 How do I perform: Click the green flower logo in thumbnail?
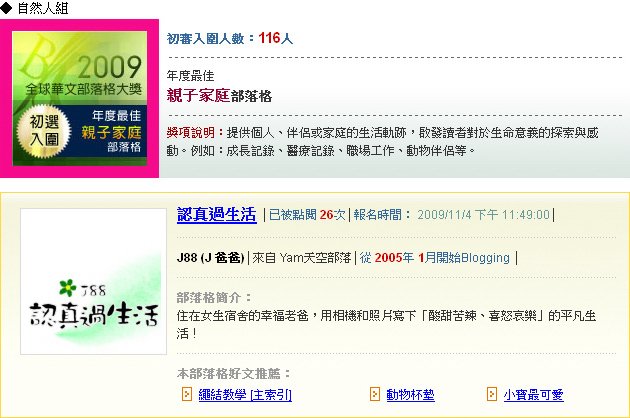click(x=68, y=287)
